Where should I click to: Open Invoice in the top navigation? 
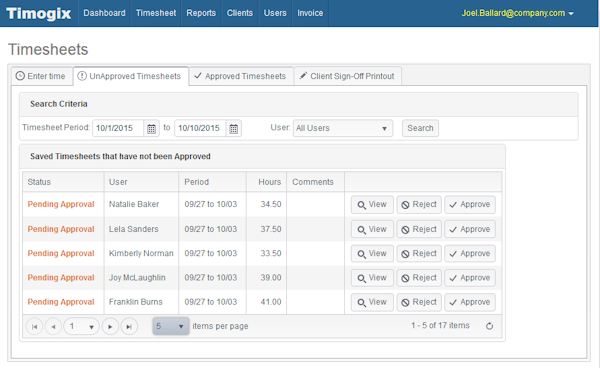(310, 13)
